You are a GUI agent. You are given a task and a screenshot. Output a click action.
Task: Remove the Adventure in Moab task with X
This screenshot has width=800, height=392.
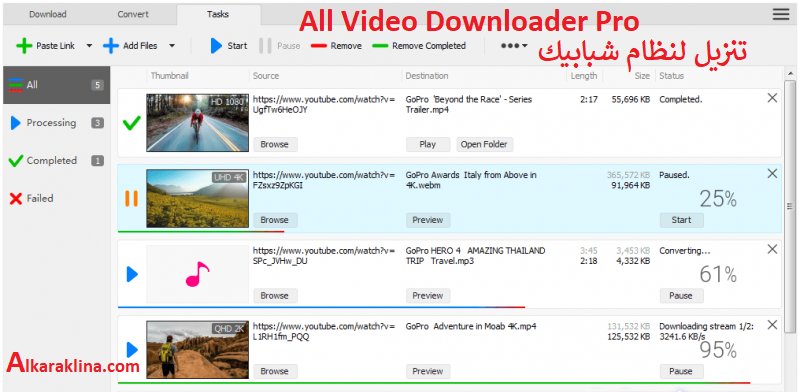[772, 325]
